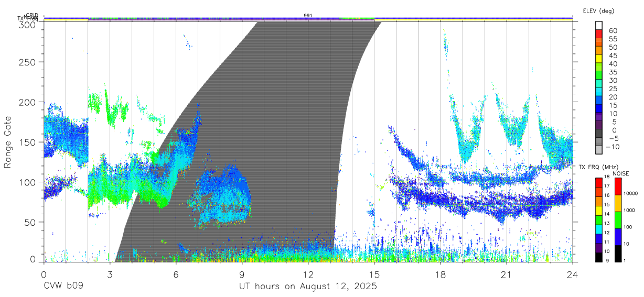The image size is (644, 297).
Task: Click the x-axis tick label '24'
Action: (x=573, y=274)
